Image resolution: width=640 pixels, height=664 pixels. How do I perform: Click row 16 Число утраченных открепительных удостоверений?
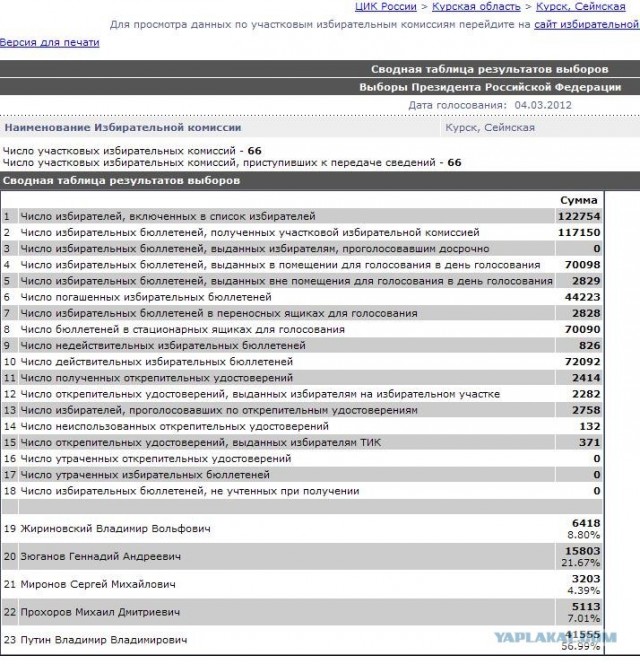pyautogui.click(x=156, y=459)
